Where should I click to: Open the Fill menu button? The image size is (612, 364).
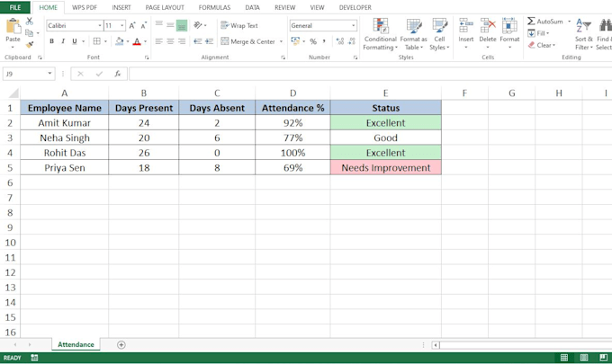click(x=538, y=33)
